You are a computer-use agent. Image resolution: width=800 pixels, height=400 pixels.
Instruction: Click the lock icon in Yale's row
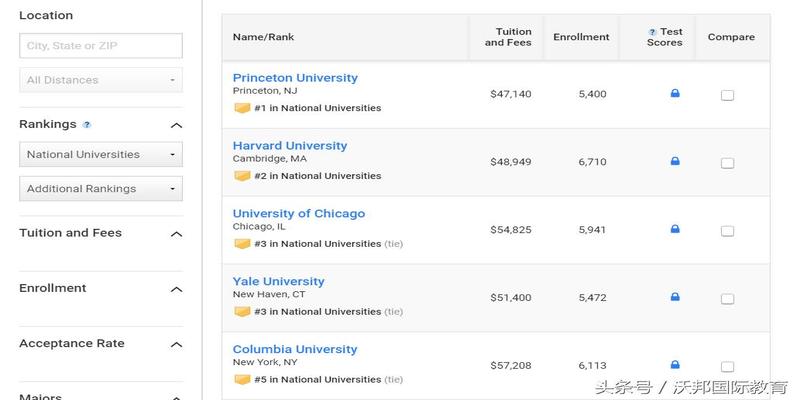(x=675, y=297)
